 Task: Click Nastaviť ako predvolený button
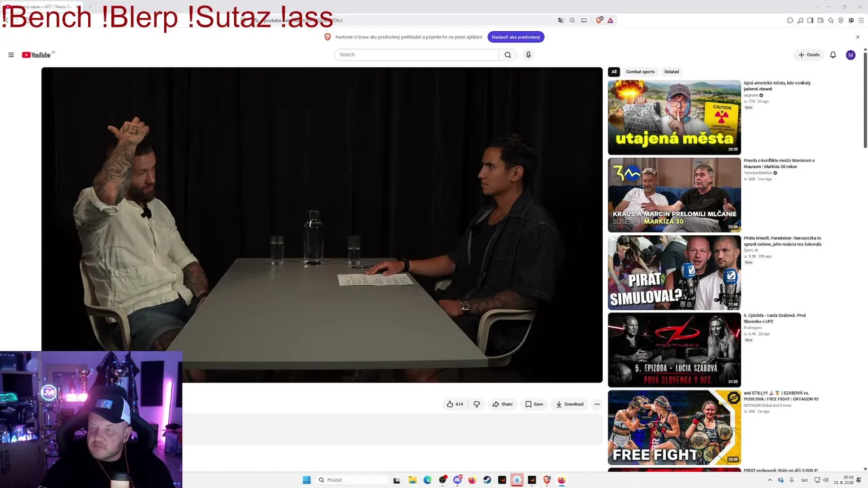click(515, 37)
